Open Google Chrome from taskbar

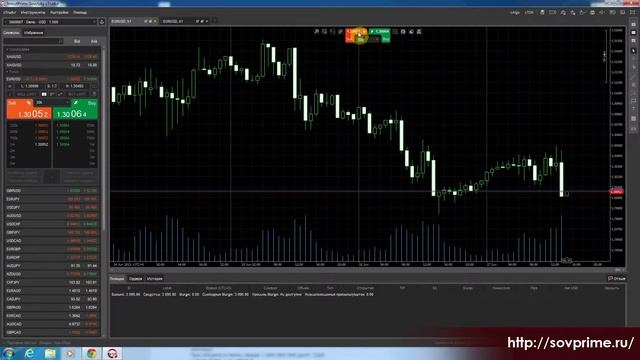[x=91, y=353]
